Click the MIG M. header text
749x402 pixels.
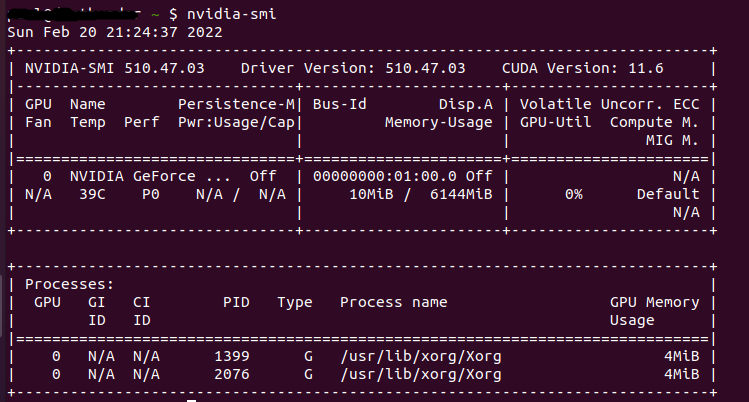(673, 140)
